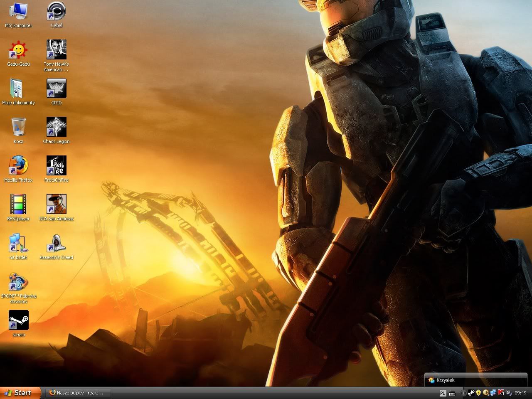Viewport: 532px width, 399px height.
Task: Select the steam desktop shortcut
Action: pyautogui.click(x=18, y=324)
